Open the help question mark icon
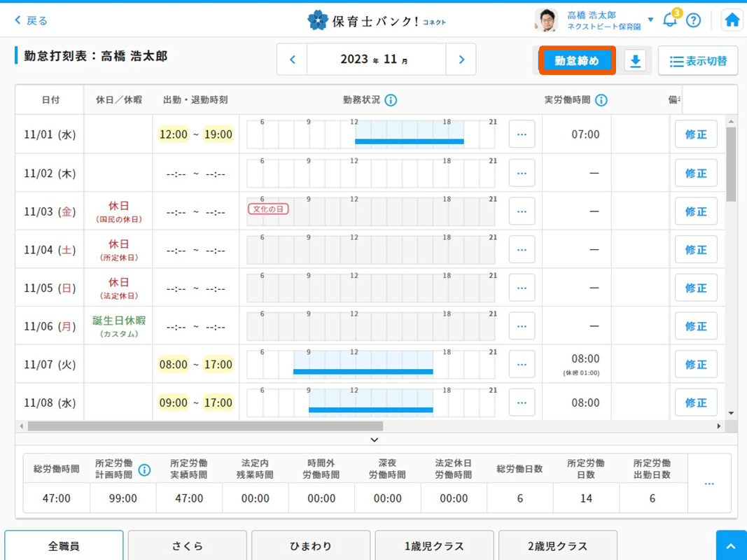This screenshot has width=747, height=560. 693,20
